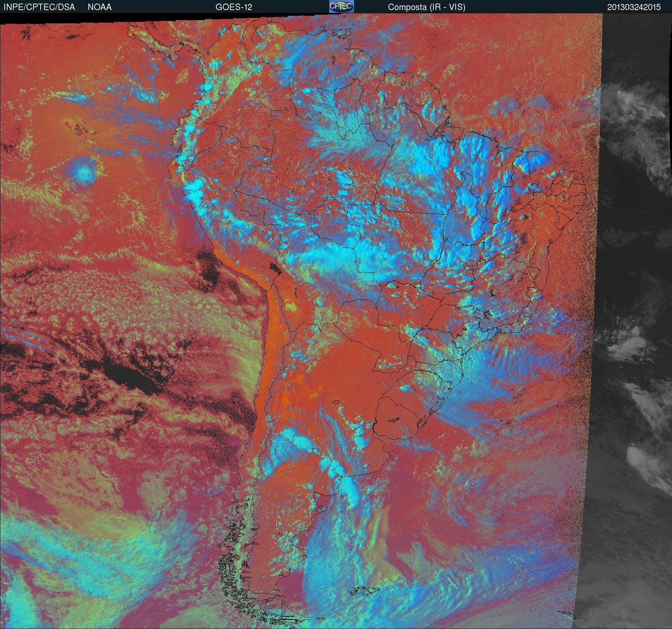Click the 201303242015 timestamp

(x=634, y=7)
